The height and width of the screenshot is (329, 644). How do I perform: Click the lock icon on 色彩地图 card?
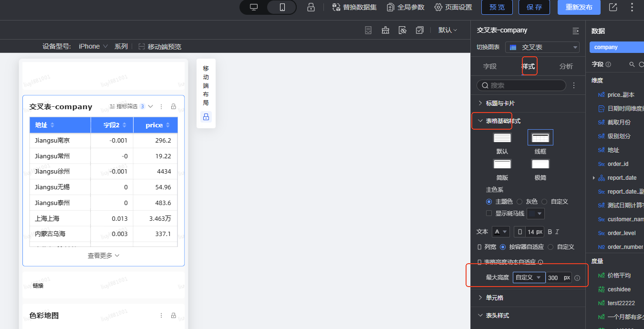click(x=174, y=315)
